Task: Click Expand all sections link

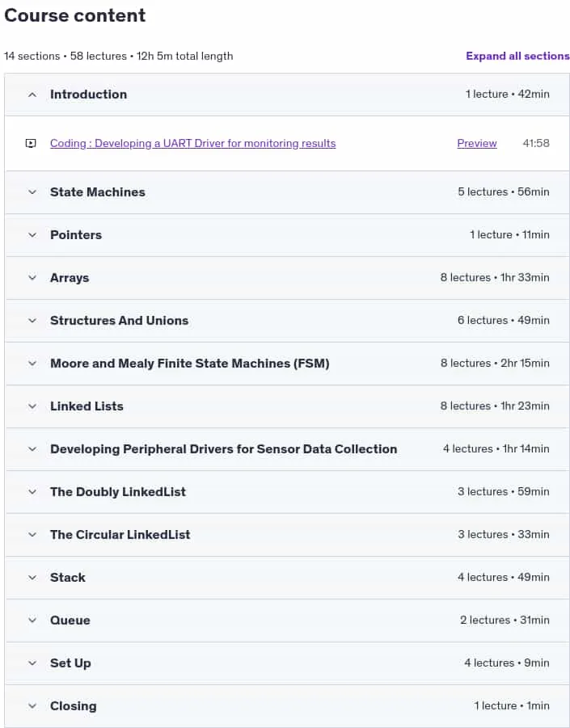Action: (517, 57)
